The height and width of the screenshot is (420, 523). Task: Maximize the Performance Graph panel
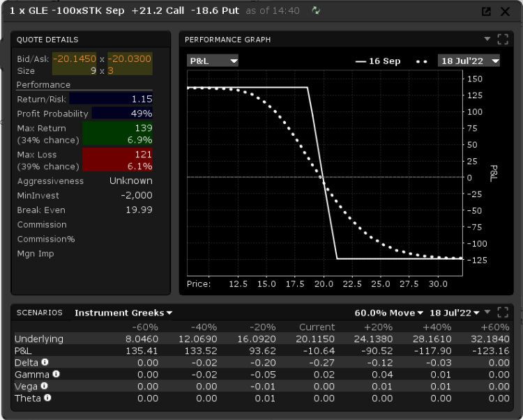(503, 39)
